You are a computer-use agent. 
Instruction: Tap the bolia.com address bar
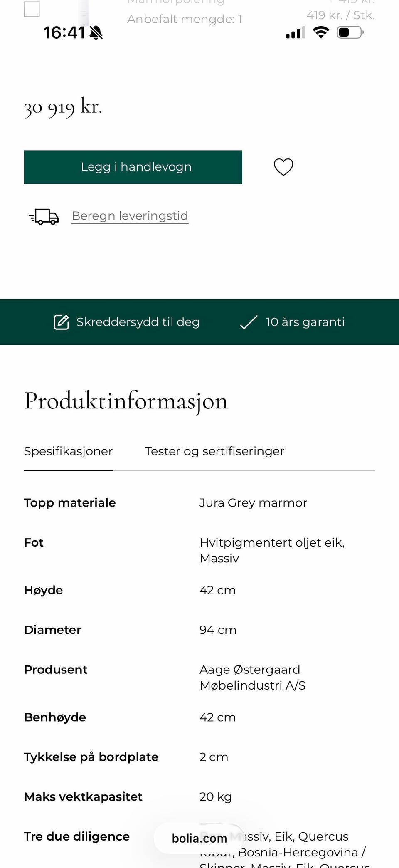coord(199,838)
